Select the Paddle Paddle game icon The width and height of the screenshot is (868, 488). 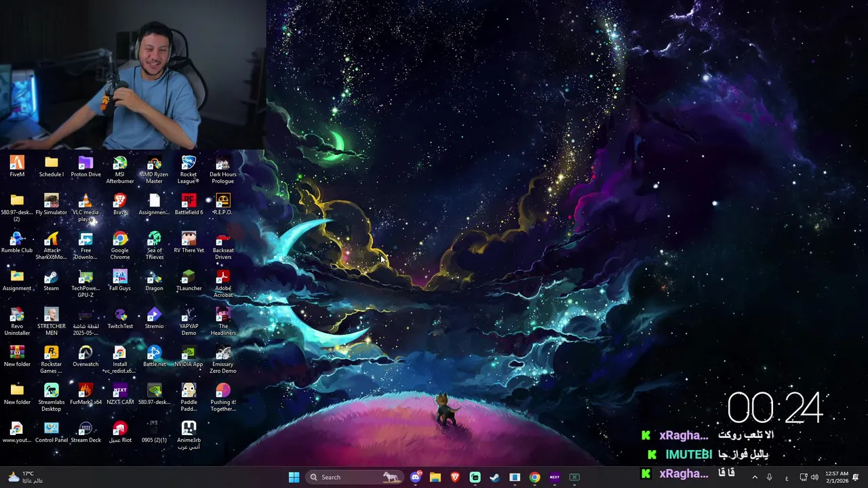(x=189, y=397)
